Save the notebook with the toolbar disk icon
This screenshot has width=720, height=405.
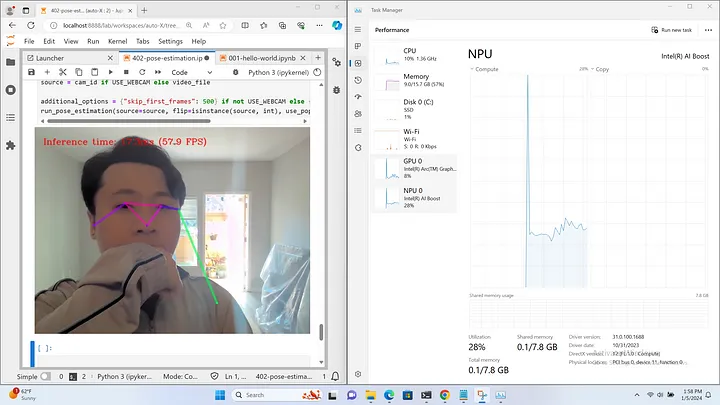(x=32, y=72)
